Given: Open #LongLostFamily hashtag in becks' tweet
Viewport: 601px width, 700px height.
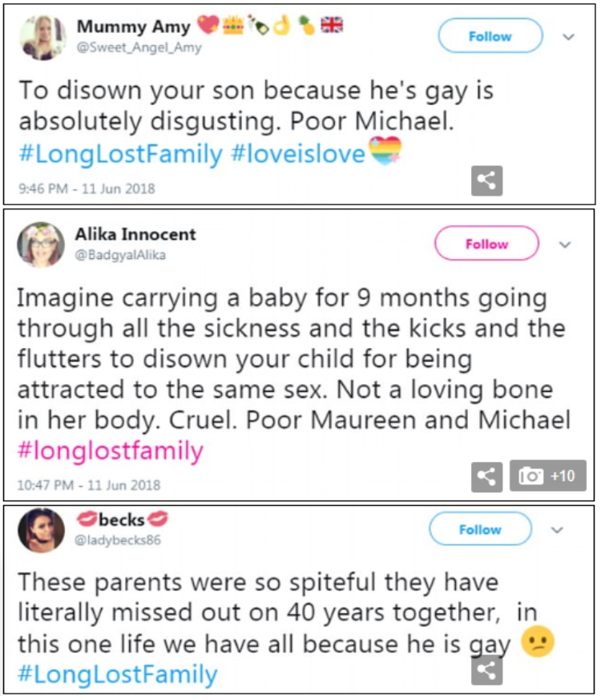Looking at the screenshot, I should click(x=117, y=674).
